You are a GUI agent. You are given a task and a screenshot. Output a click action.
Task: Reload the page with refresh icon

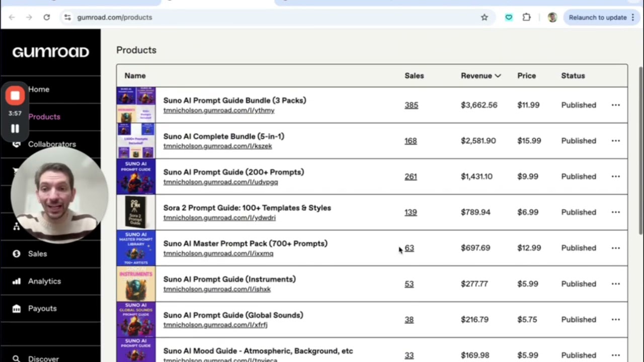coord(46,17)
